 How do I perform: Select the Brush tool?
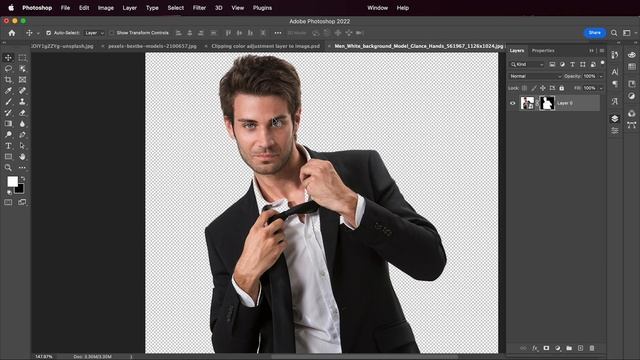pyautogui.click(x=8, y=102)
